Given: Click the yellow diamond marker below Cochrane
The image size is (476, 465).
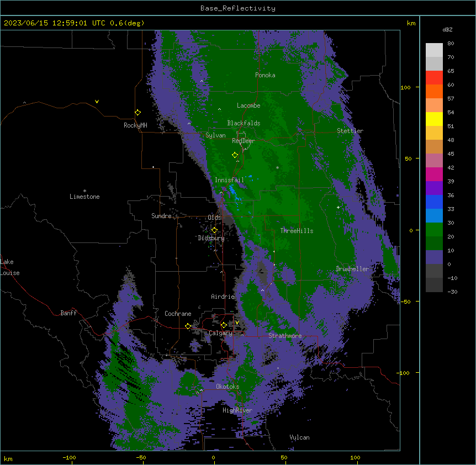Looking at the screenshot, I should pyautogui.click(x=188, y=326).
